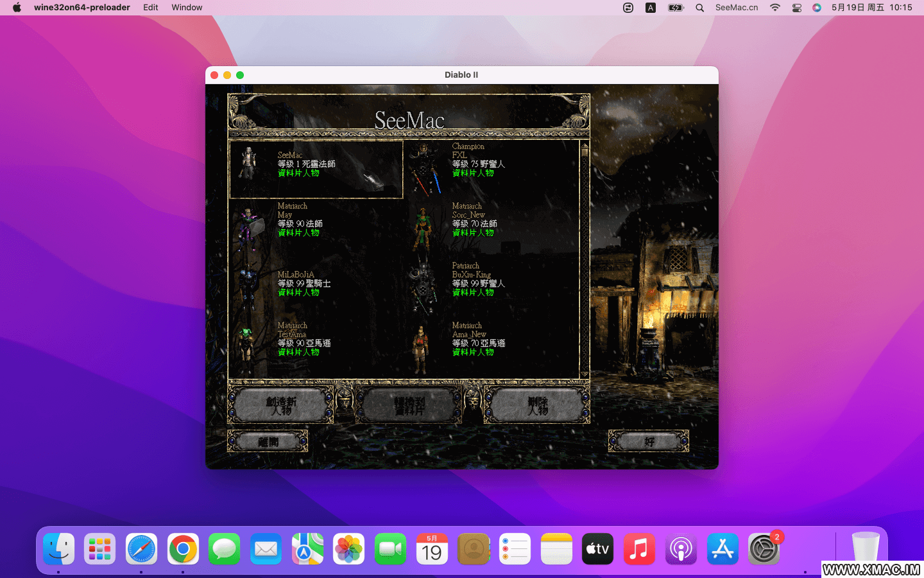Open Messages from the Dock
Image resolution: width=924 pixels, height=578 pixels.
[x=225, y=549]
